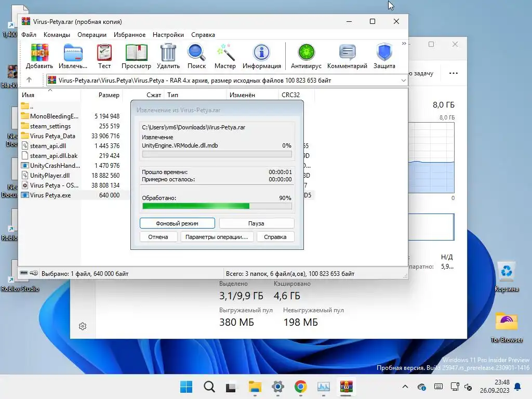The height and width of the screenshot is (399, 532).
Task: Click the Справка button in extraction dialog
Action: click(x=275, y=237)
